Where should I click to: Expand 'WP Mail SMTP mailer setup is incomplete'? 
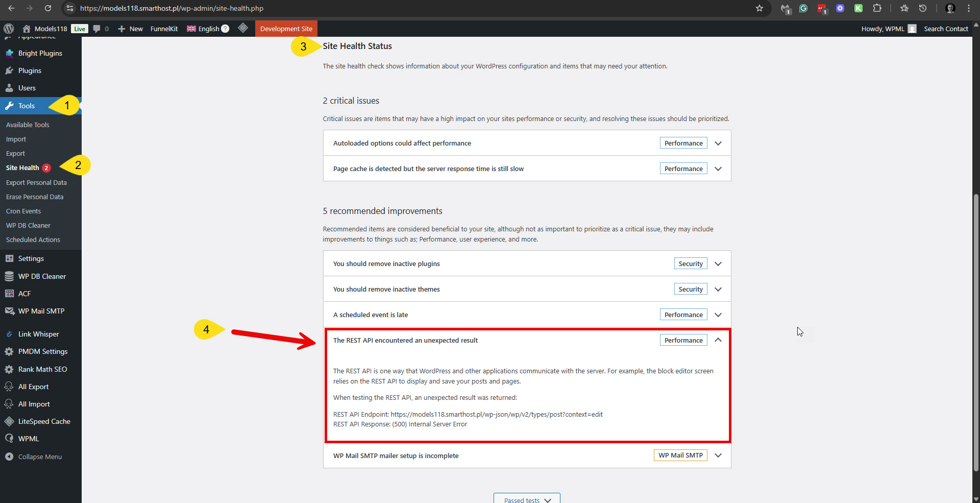click(527, 456)
